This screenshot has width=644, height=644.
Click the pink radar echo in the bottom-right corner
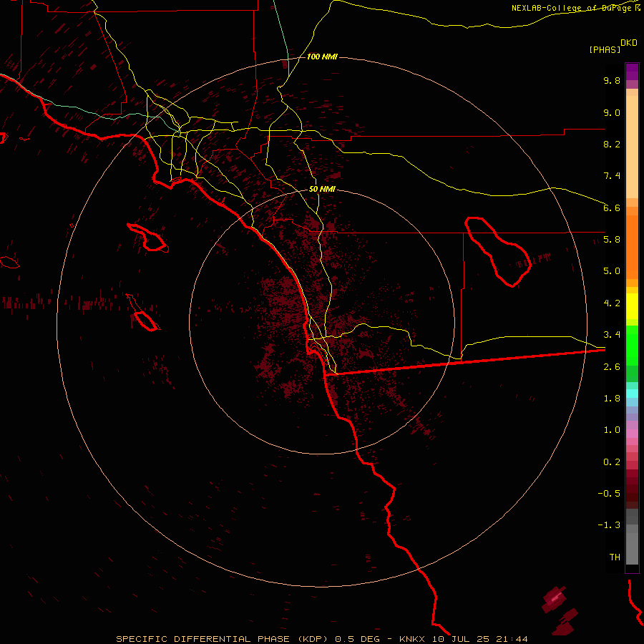point(555,598)
